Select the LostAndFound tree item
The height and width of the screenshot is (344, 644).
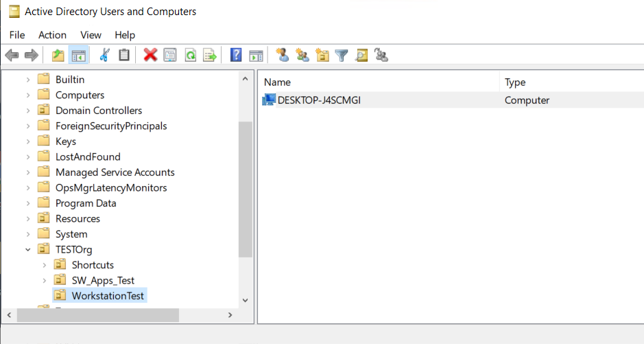[88, 157]
